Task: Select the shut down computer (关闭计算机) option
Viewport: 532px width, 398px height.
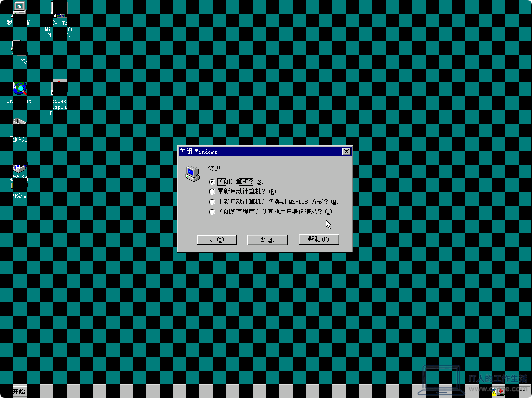Action: point(237,182)
